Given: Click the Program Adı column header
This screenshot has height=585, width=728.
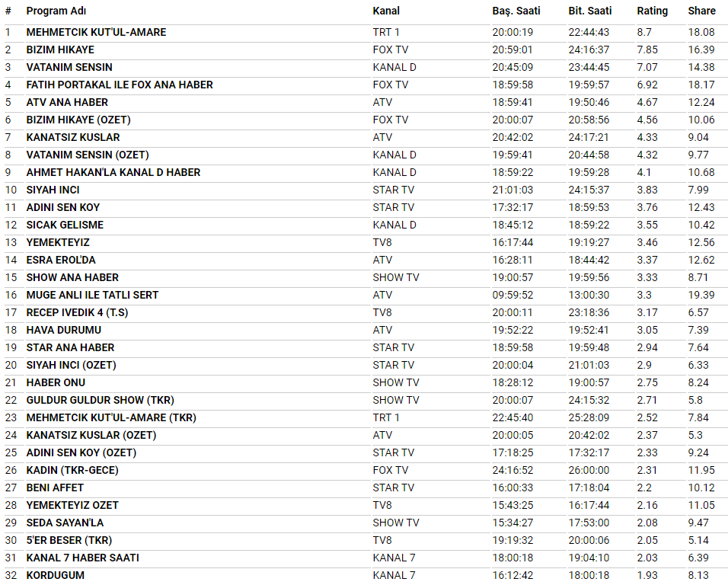Looking at the screenshot, I should coord(56,11).
